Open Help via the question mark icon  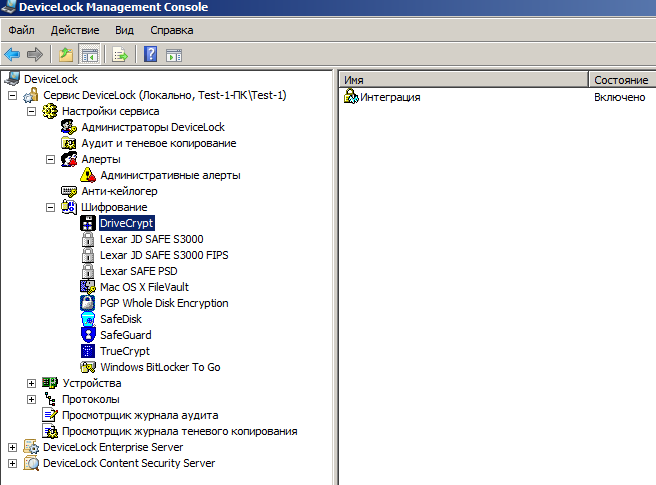tap(151, 54)
